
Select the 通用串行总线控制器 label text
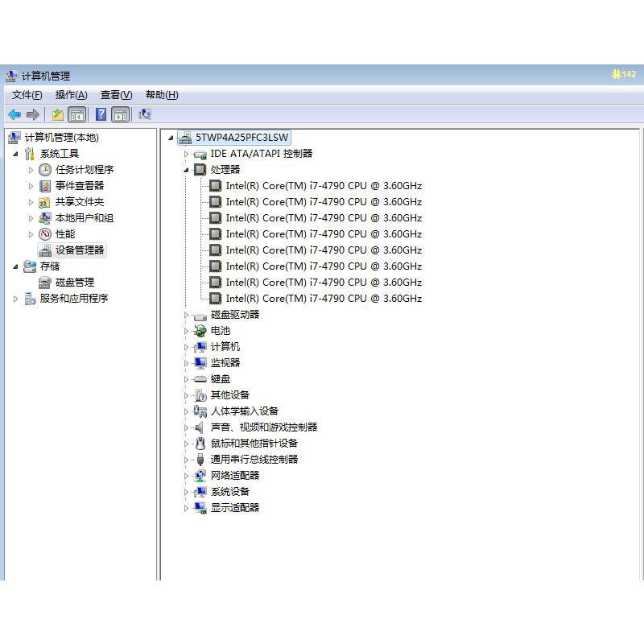254,460
